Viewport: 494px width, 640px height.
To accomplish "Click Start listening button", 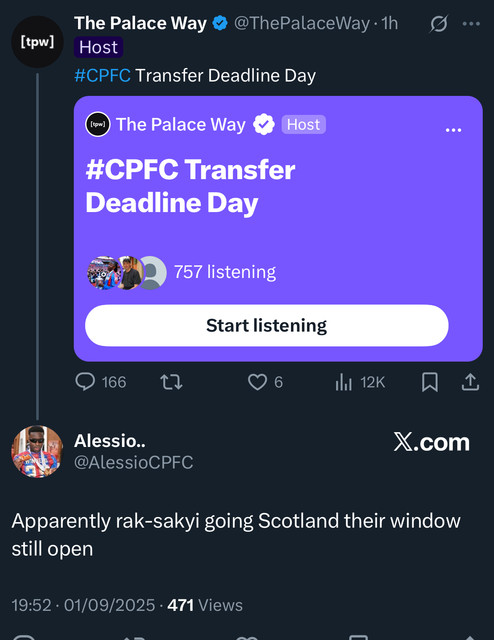I will point(267,325).
